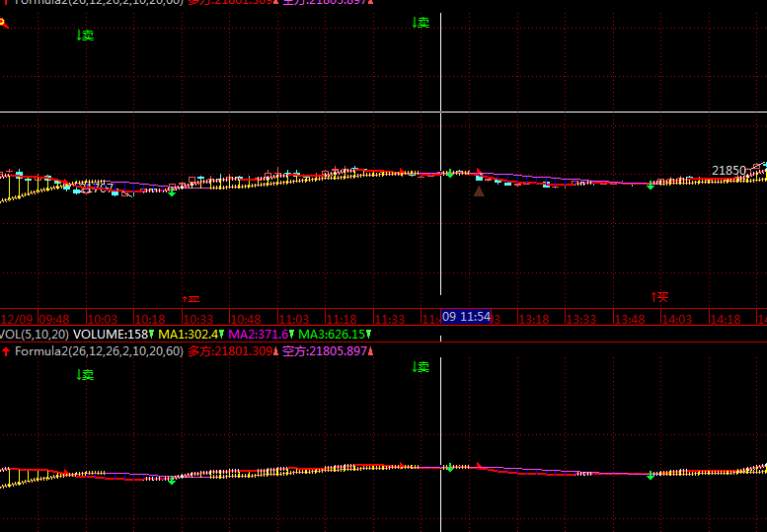Click the green down-arrow icon after MA1:302.4
767x532 pixels.
click(221, 335)
